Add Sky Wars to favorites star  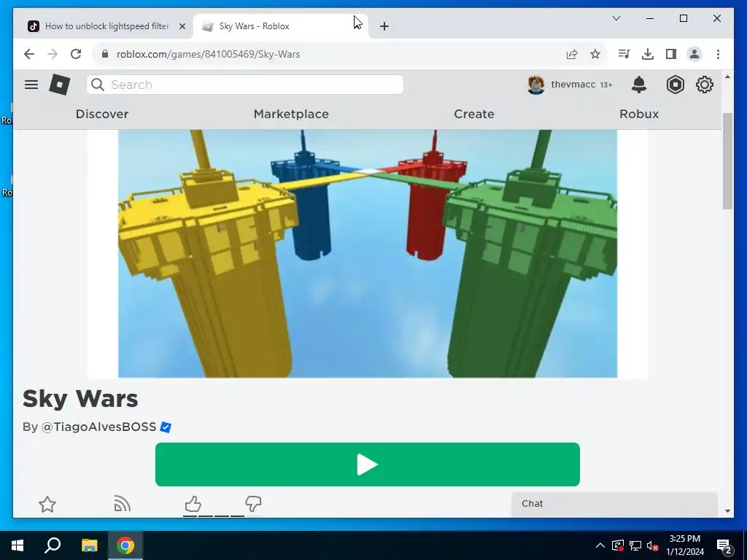(x=47, y=505)
